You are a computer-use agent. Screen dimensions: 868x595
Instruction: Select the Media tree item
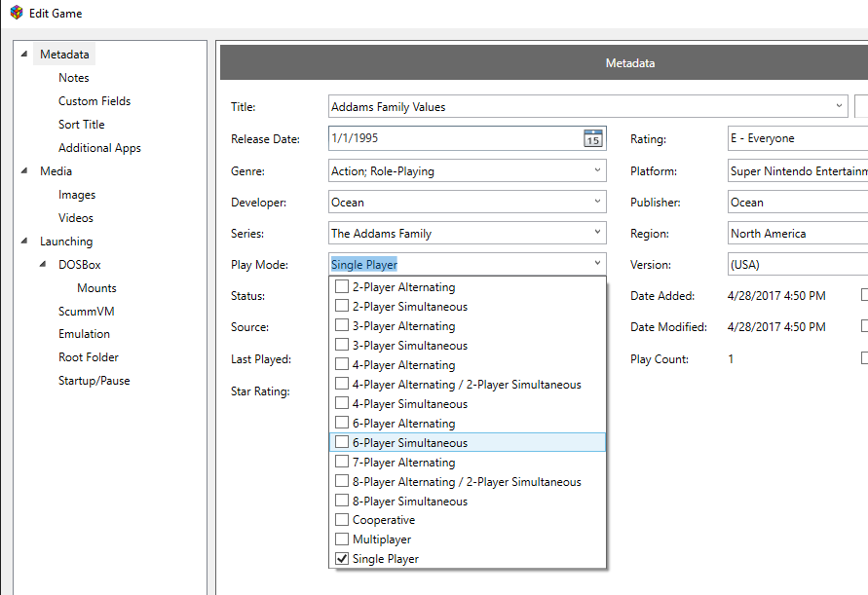click(x=56, y=171)
